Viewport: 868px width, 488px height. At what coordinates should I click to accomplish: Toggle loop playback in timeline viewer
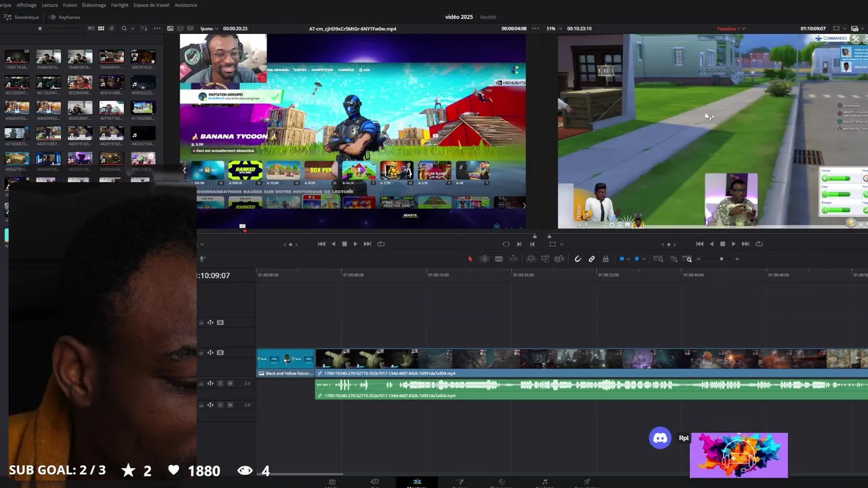[x=759, y=244]
